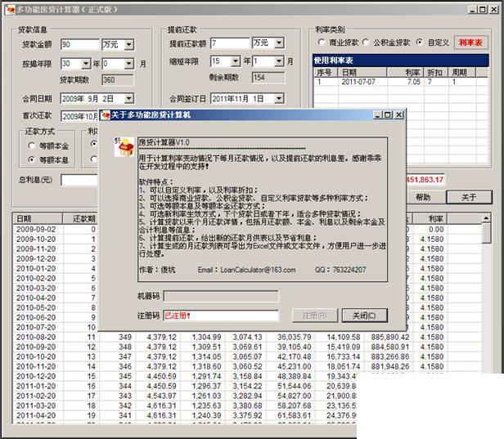
Task: Click 关闭(C) in the About dialog
Action: (x=365, y=316)
